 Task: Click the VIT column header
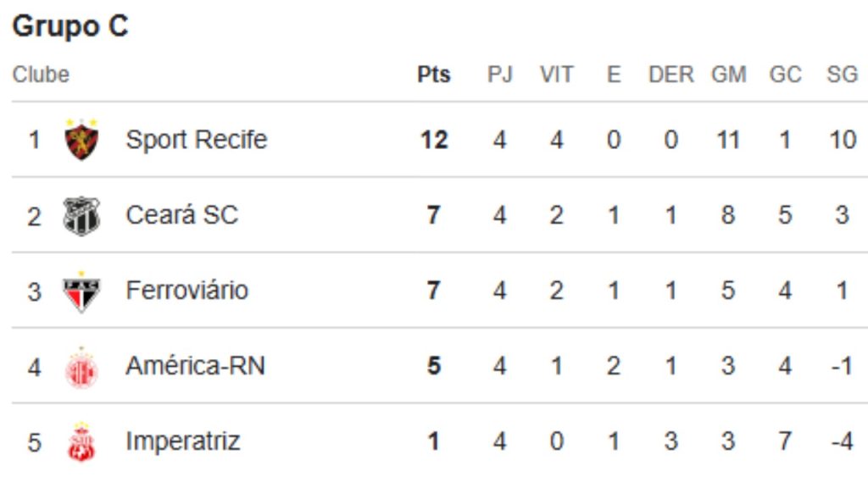coord(556,75)
